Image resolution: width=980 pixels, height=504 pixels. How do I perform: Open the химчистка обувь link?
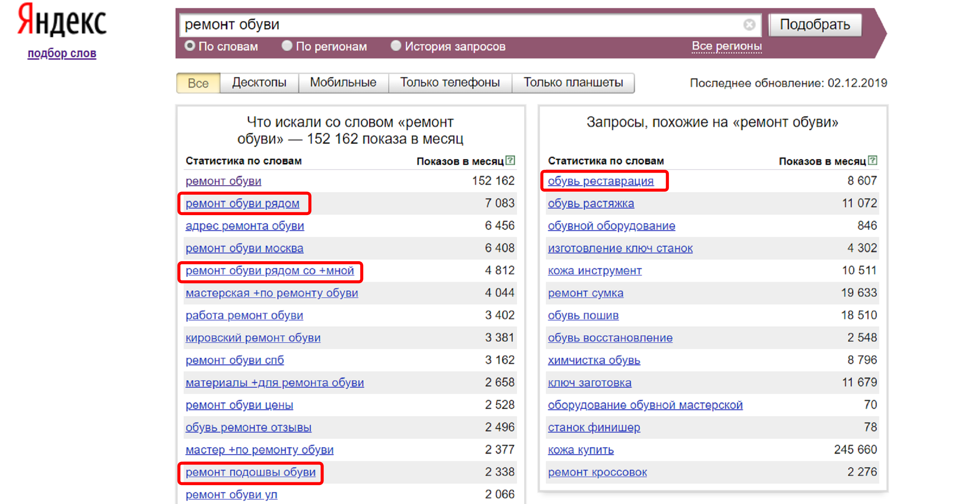[x=594, y=360]
